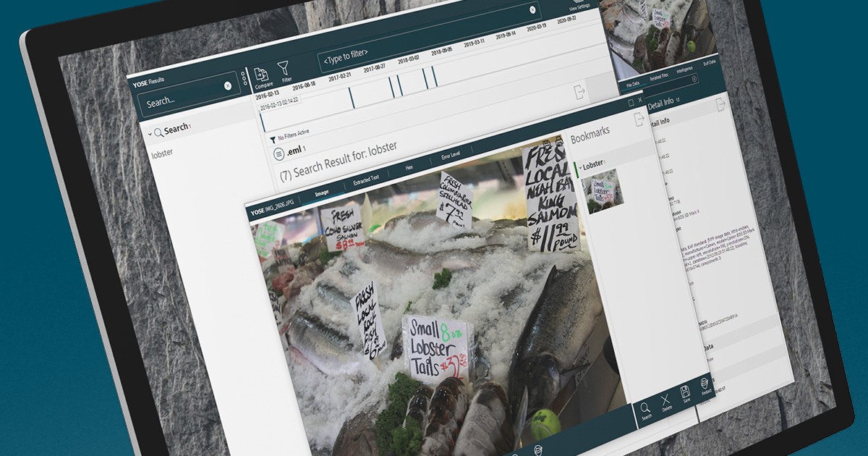Open the Hex tab
Screen dimensions: 868x456
coord(409,168)
